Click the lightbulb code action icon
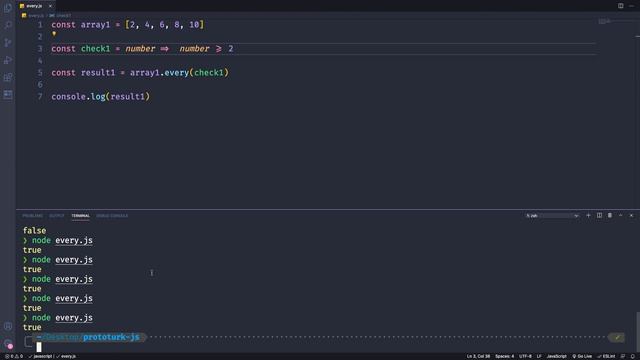 point(54,34)
